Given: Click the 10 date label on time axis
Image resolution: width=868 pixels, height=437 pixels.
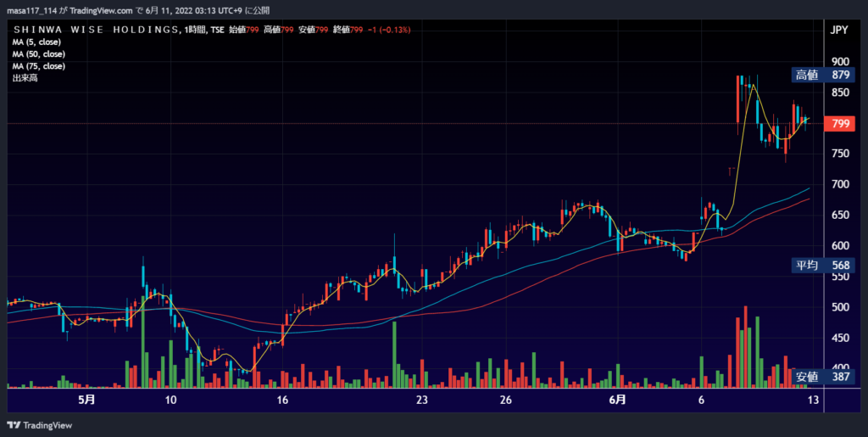Looking at the screenshot, I should click(x=170, y=400).
